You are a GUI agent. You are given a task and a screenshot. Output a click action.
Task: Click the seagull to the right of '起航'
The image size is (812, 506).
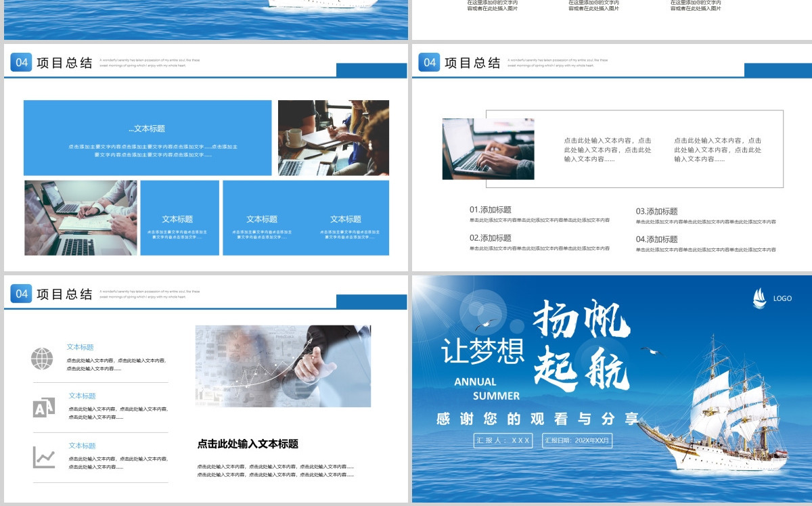(651, 350)
